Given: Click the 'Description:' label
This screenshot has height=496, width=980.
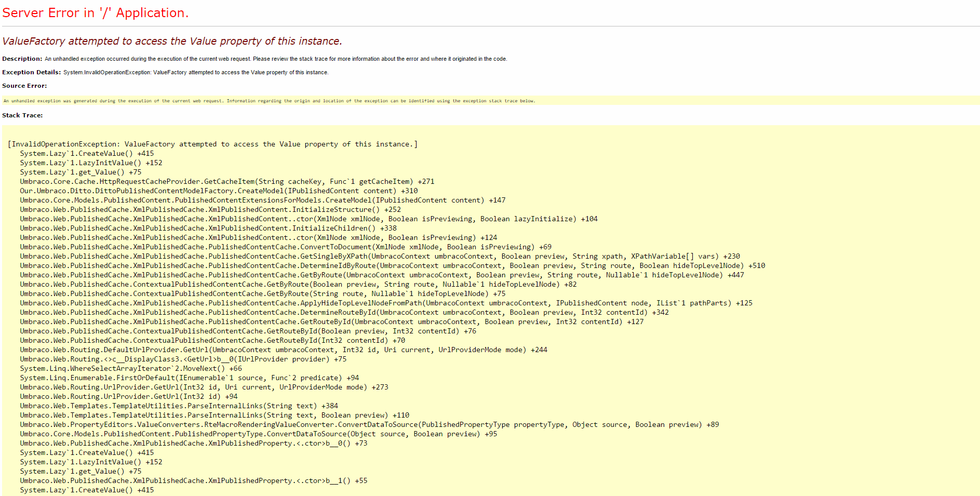Looking at the screenshot, I should [22, 59].
